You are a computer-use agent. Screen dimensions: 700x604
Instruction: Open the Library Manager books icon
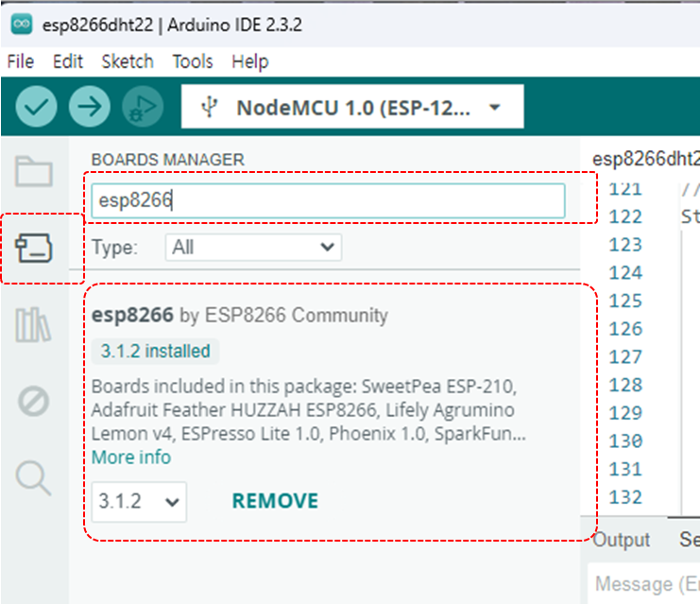(33, 325)
